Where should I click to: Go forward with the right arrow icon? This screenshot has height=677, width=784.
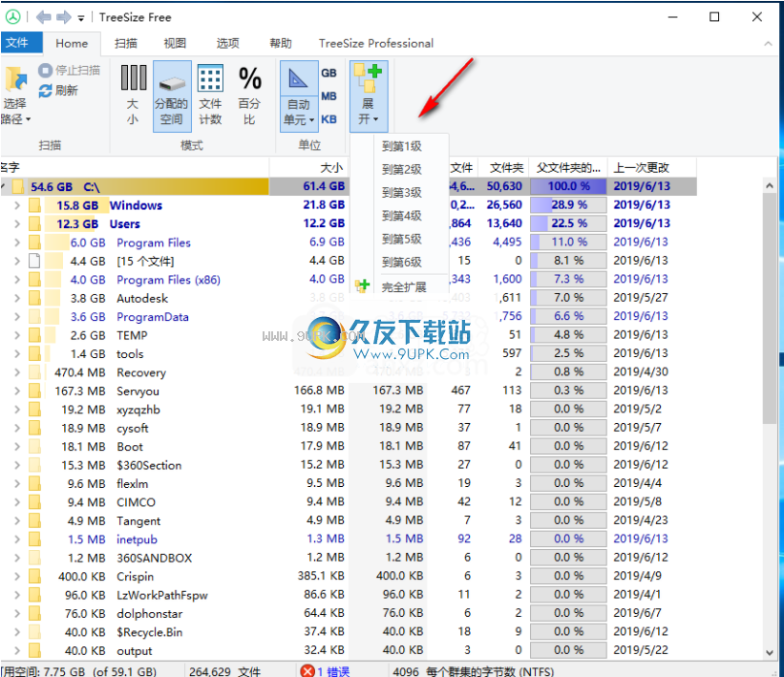[x=63, y=17]
